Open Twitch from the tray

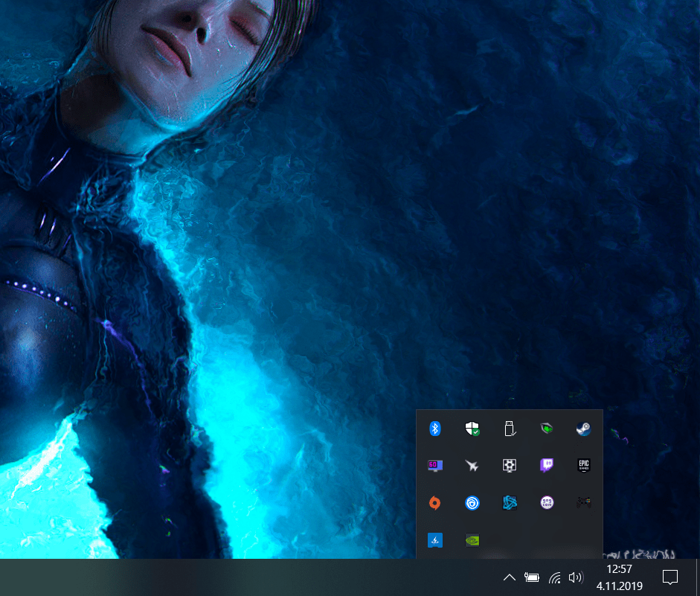(x=547, y=466)
